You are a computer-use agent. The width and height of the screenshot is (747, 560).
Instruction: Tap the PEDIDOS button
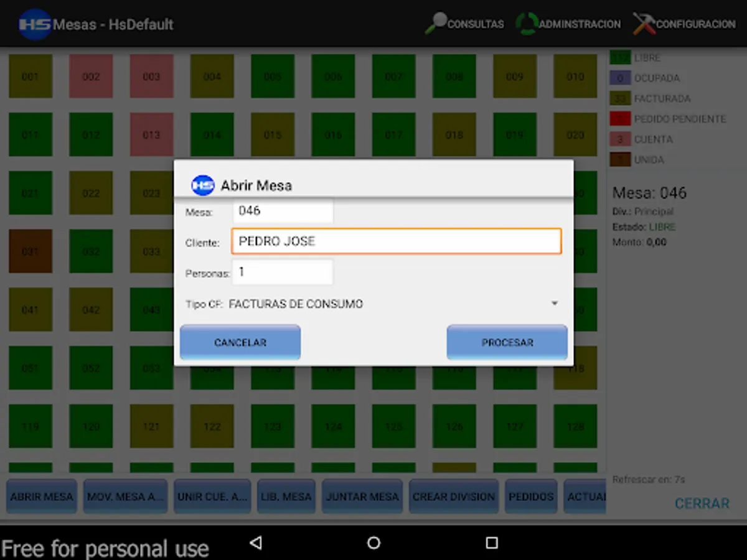531,497
